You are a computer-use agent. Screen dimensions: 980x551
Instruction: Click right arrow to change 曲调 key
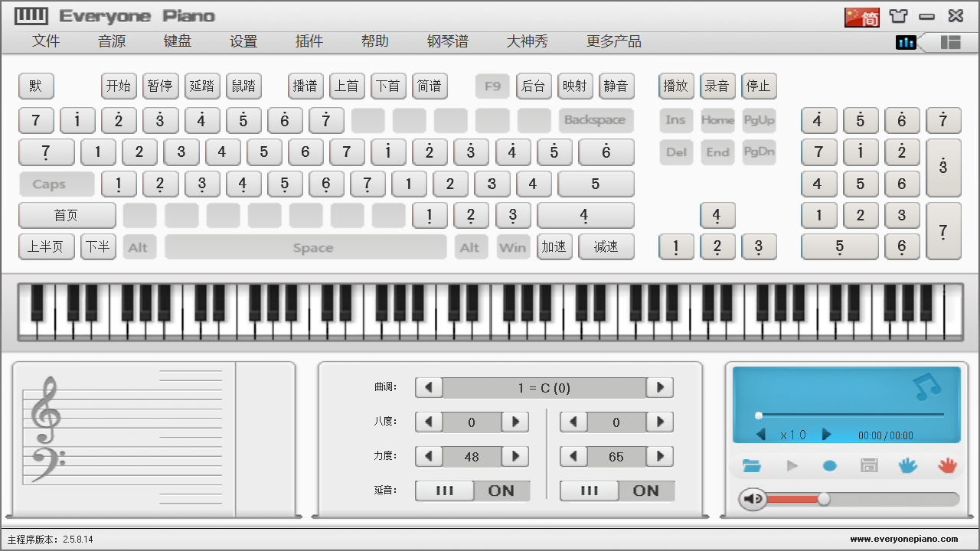(659, 387)
